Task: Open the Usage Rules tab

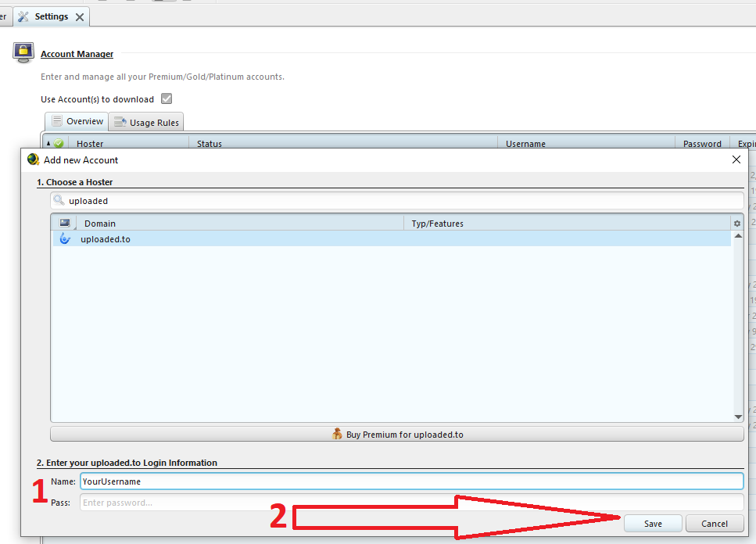Action: point(146,123)
